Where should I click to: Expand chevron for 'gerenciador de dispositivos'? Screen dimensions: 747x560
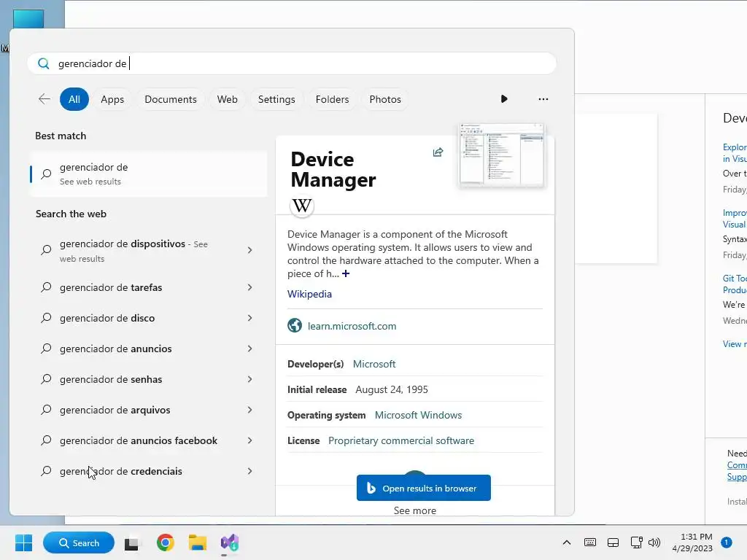click(249, 250)
